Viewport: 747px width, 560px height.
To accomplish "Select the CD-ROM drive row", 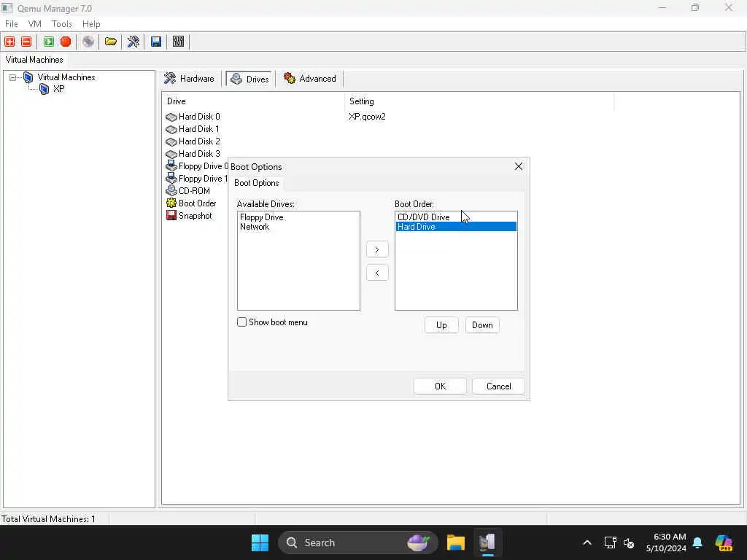I will coord(188,190).
